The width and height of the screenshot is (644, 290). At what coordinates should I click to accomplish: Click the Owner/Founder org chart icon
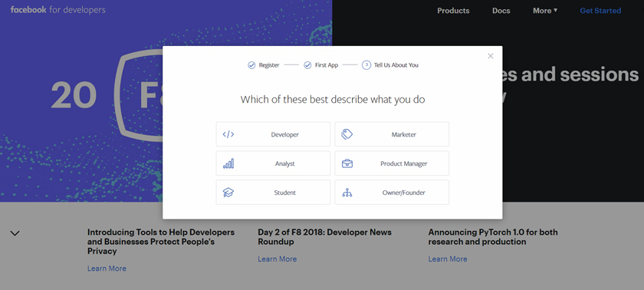[347, 193]
